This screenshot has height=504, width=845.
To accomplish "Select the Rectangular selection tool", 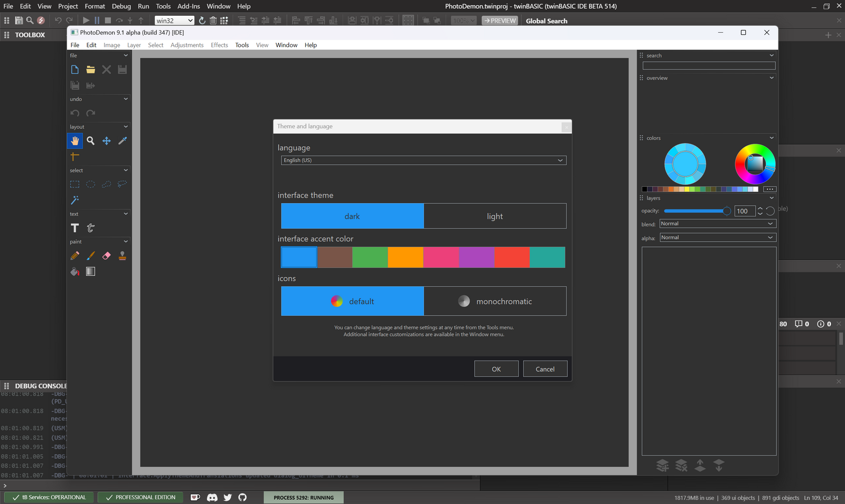I will 74,184.
